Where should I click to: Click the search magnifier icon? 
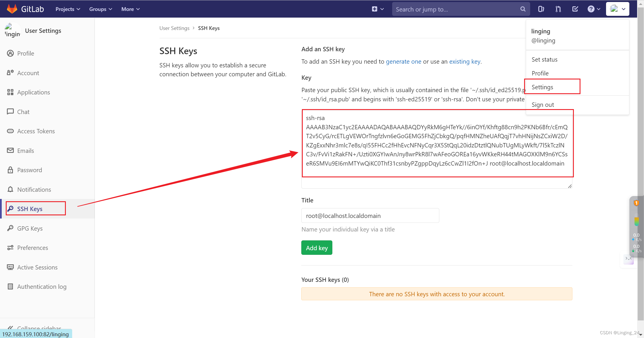click(523, 9)
